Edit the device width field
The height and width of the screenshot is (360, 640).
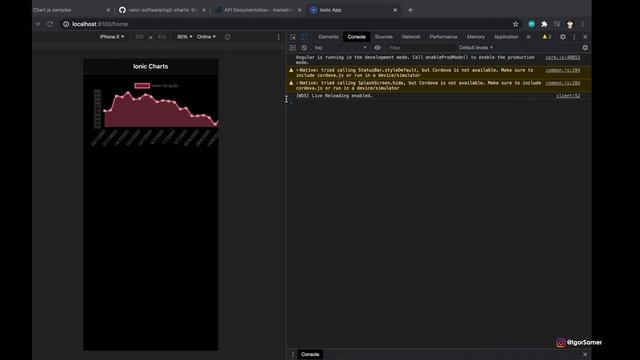pyautogui.click(x=139, y=37)
